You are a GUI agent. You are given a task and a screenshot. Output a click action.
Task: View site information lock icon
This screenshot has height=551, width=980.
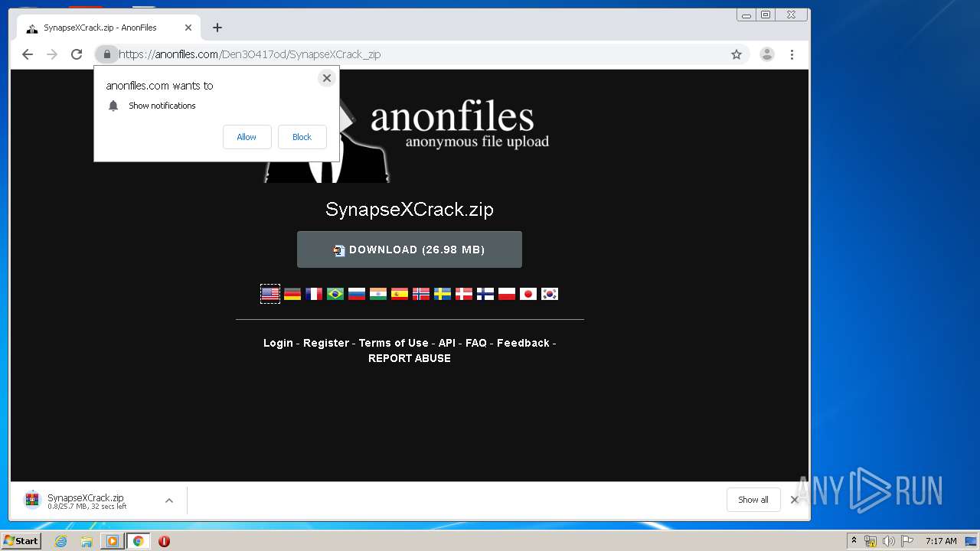pyautogui.click(x=107, y=54)
